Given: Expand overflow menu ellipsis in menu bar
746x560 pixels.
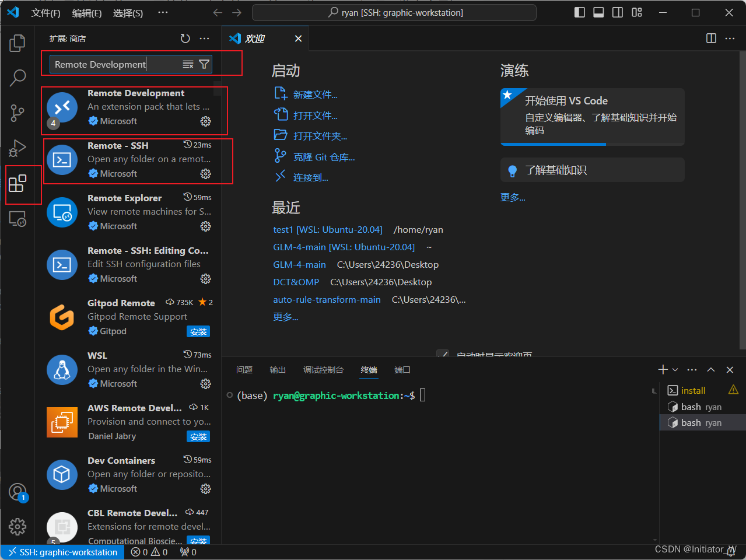Looking at the screenshot, I should click(x=163, y=12).
